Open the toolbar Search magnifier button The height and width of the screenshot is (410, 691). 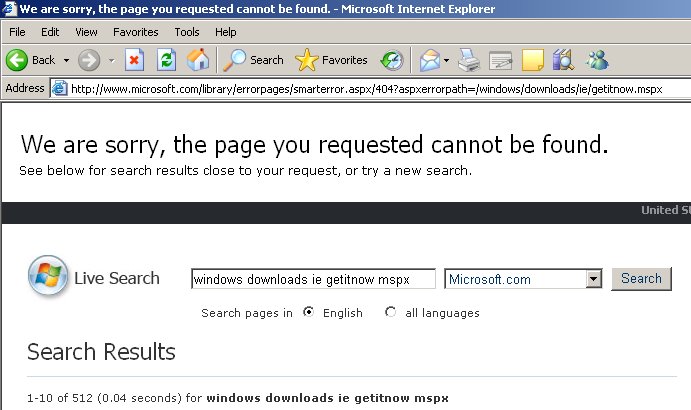click(253, 60)
